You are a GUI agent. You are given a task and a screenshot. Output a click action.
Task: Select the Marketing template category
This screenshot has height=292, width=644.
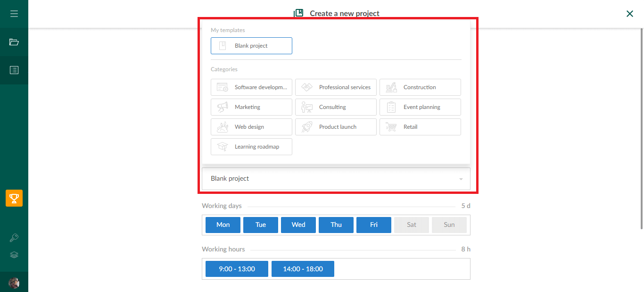point(251,107)
